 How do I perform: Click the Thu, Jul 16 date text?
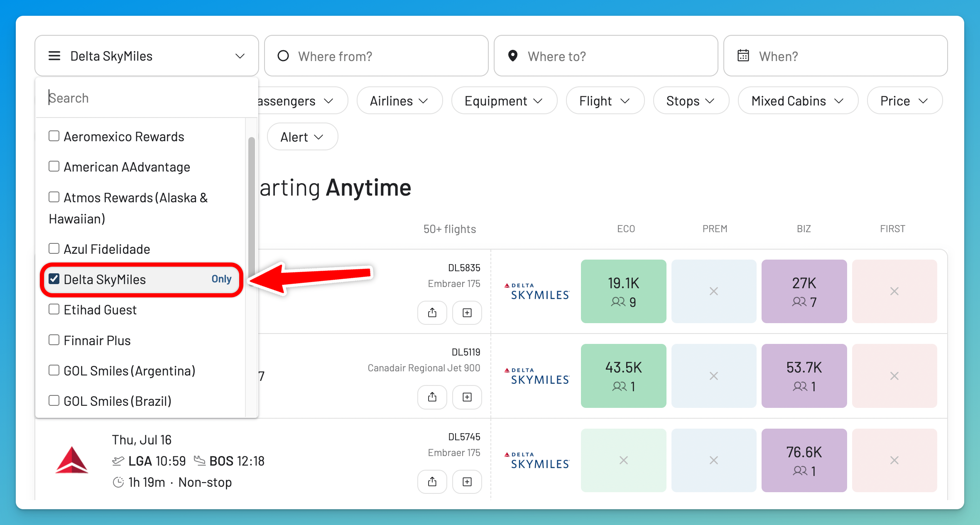click(142, 439)
